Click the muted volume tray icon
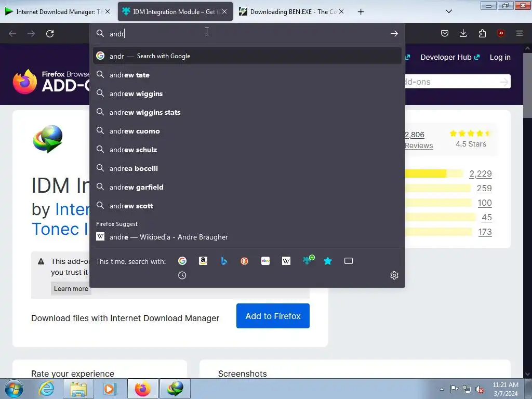The width and height of the screenshot is (532, 399). point(480,389)
